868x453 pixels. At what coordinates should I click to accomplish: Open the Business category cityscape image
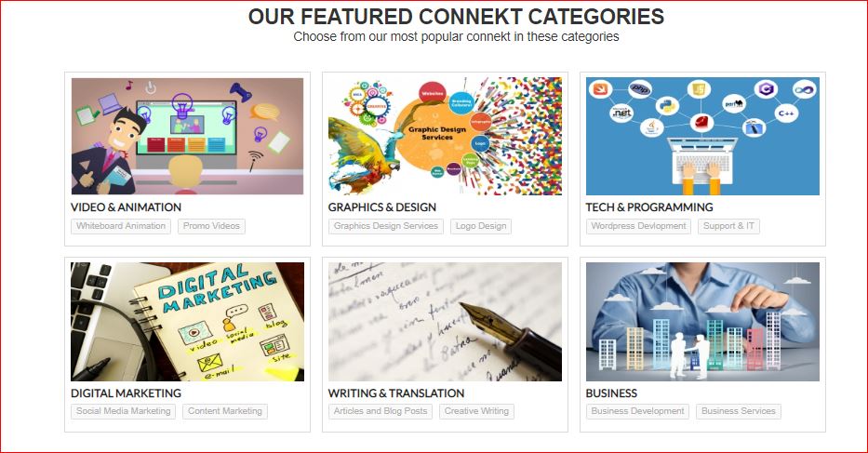coord(702,322)
